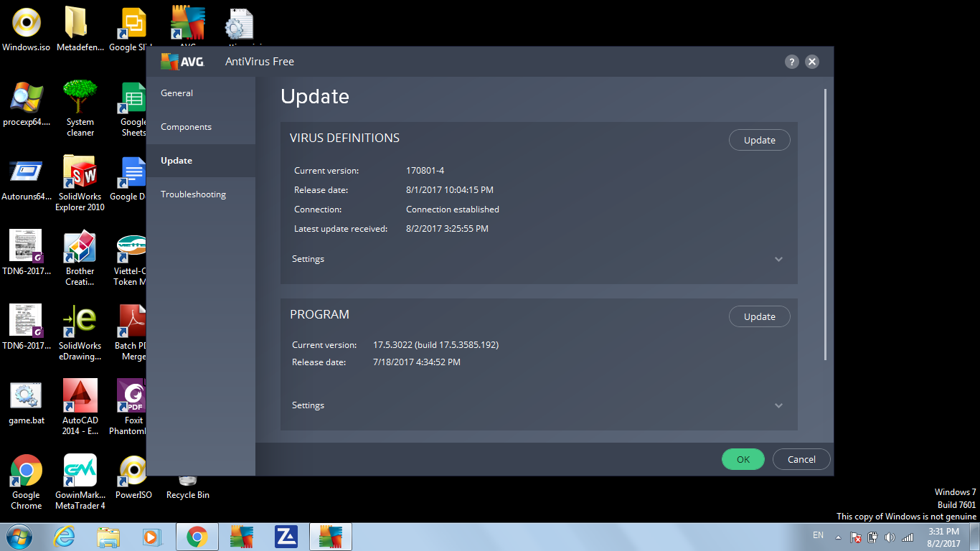The width and height of the screenshot is (980, 551).
Task: Select the Google Sheets desktop shortcut
Action: point(133,109)
